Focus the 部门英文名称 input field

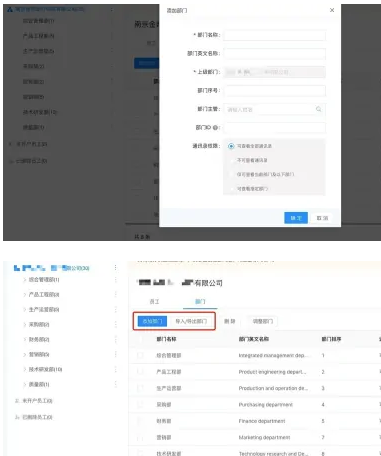pos(274,53)
